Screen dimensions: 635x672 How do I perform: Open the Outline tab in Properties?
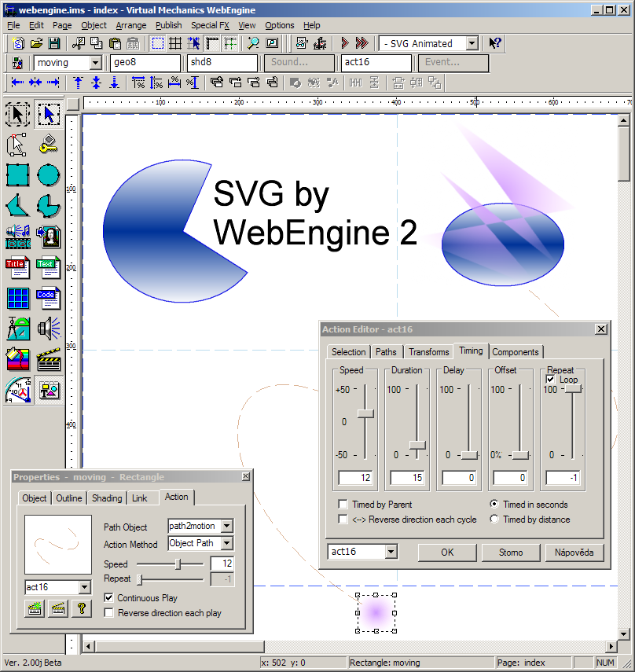click(x=68, y=498)
